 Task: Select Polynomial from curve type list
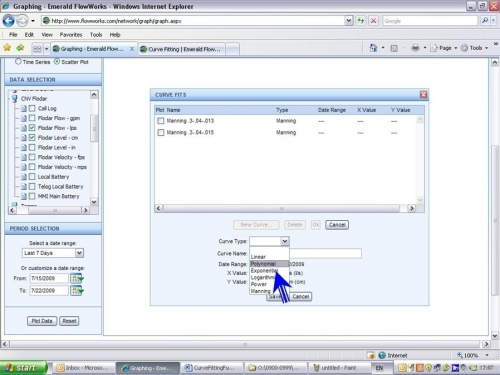pyautogui.click(x=269, y=264)
